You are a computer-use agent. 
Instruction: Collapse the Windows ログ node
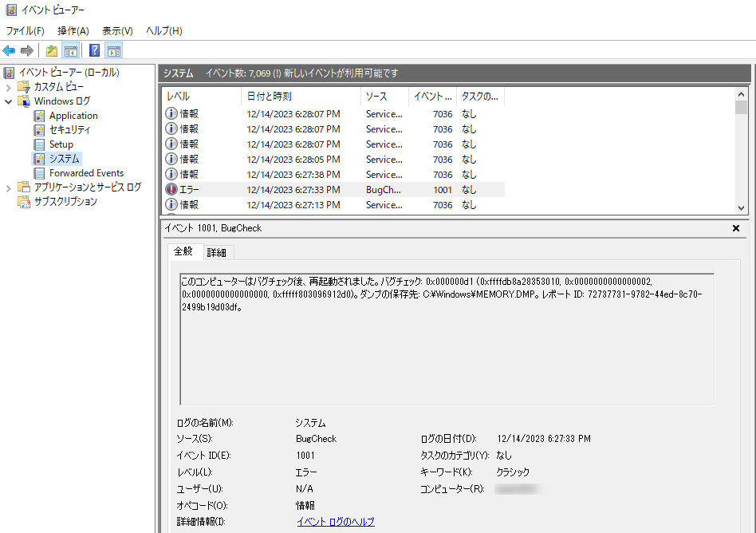coord(8,102)
